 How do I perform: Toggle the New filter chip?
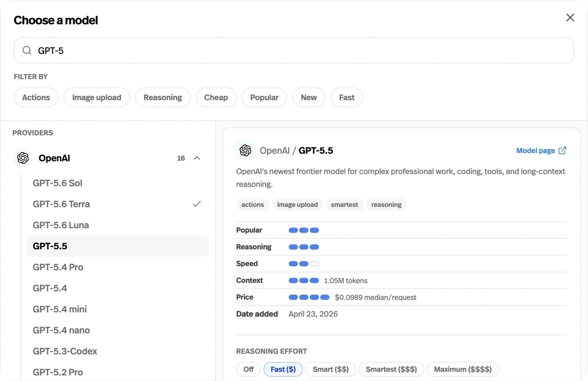(309, 97)
